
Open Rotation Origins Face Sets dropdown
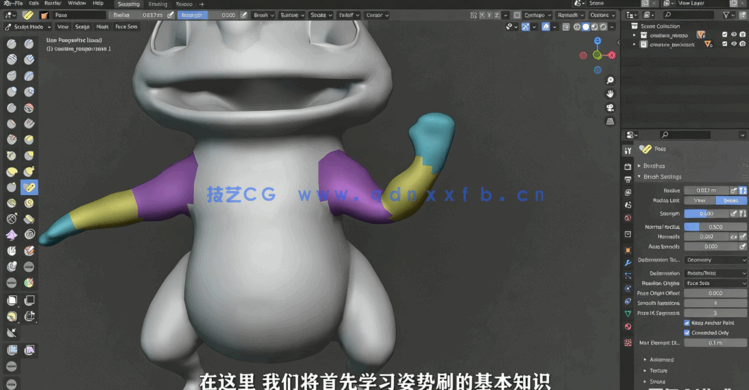pos(716,283)
